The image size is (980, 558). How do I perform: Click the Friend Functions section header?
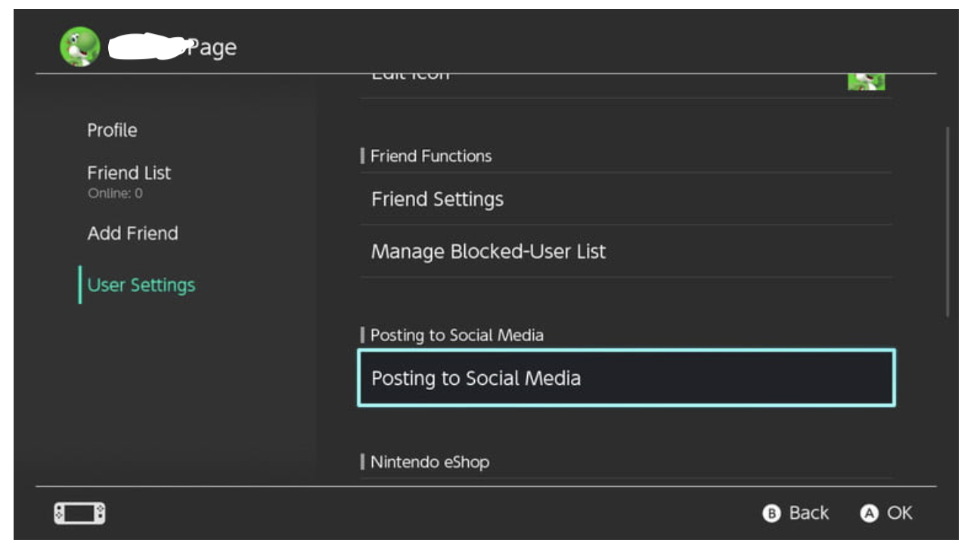pos(431,157)
